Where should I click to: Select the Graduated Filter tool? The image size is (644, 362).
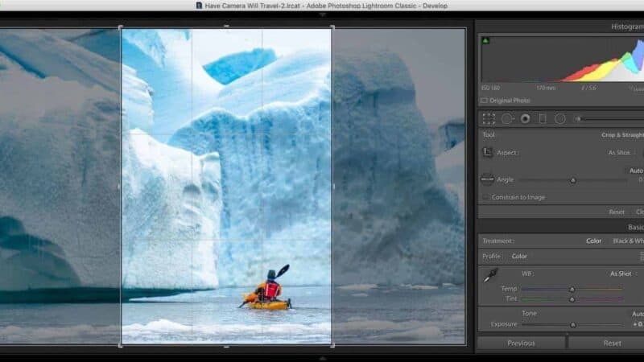543,118
